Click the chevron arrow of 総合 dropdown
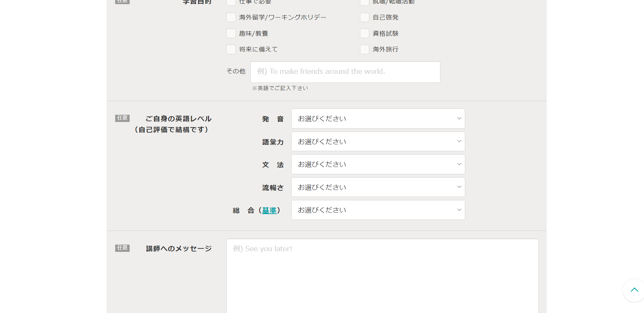644x313 pixels. pyautogui.click(x=459, y=210)
